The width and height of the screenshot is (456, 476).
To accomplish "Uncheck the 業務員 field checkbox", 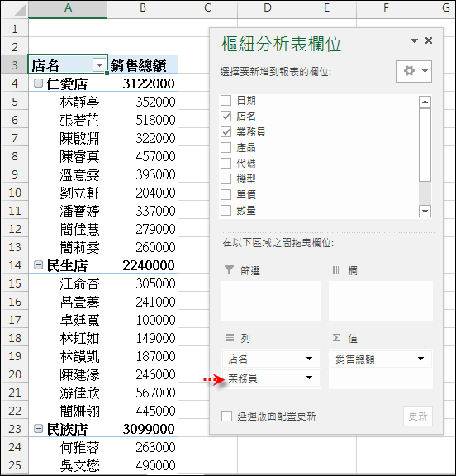I will pyautogui.click(x=226, y=131).
